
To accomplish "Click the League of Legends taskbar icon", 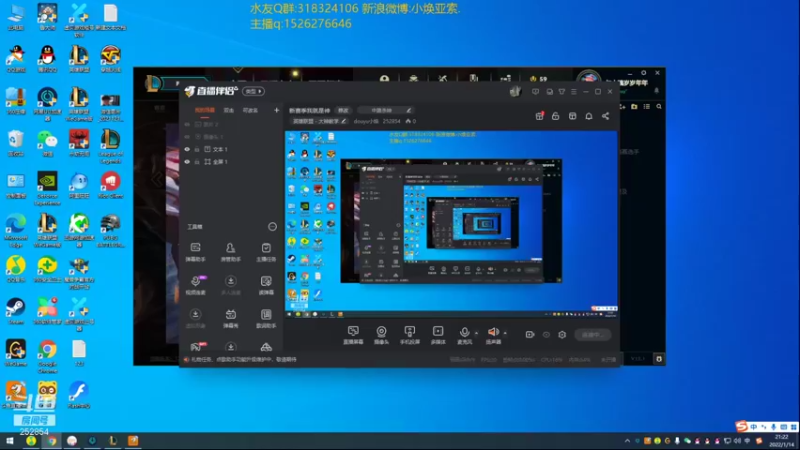I will (113, 441).
